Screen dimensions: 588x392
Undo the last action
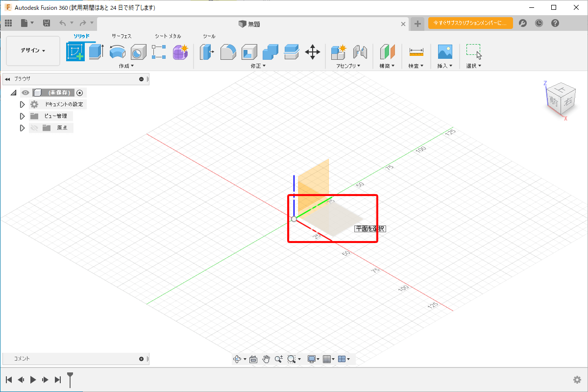tap(63, 23)
